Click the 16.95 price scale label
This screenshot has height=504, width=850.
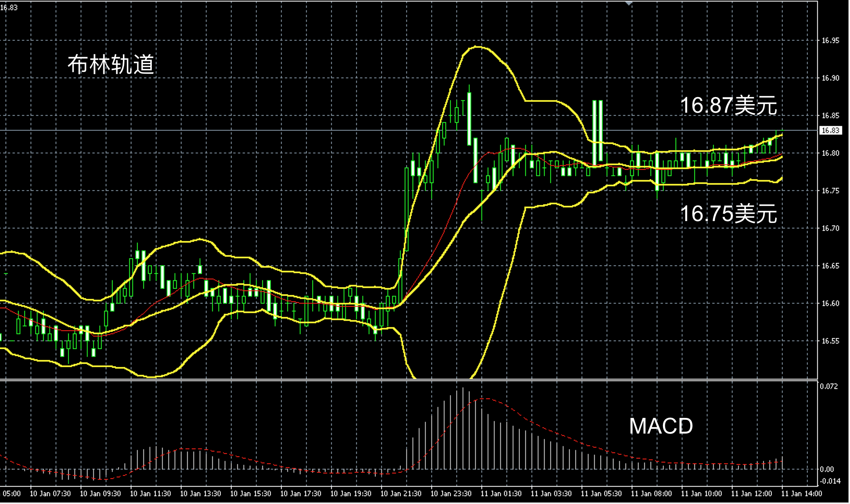pos(830,41)
